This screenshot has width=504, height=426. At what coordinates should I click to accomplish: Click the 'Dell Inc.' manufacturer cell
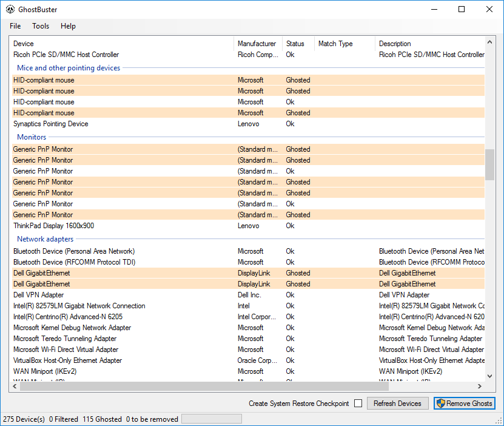[x=249, y=295]
